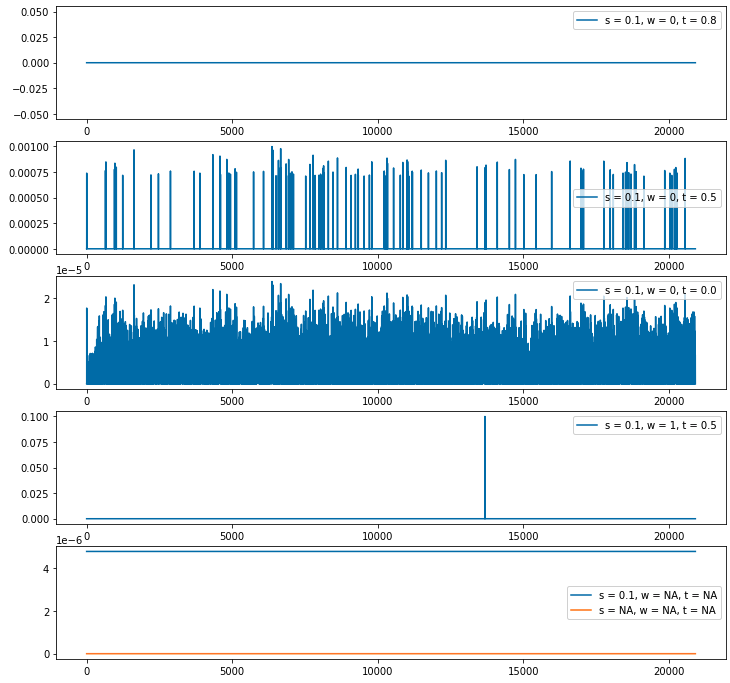Select legend label 's = 0.1, w = 0, t = 0.8'

point(660,20)
